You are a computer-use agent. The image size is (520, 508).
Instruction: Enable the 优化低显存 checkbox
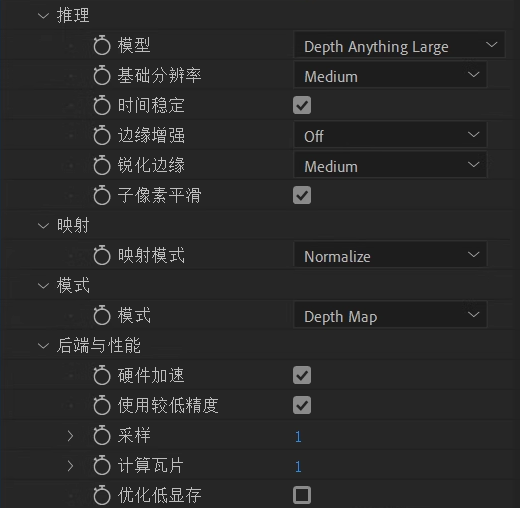tap(302, 495)
